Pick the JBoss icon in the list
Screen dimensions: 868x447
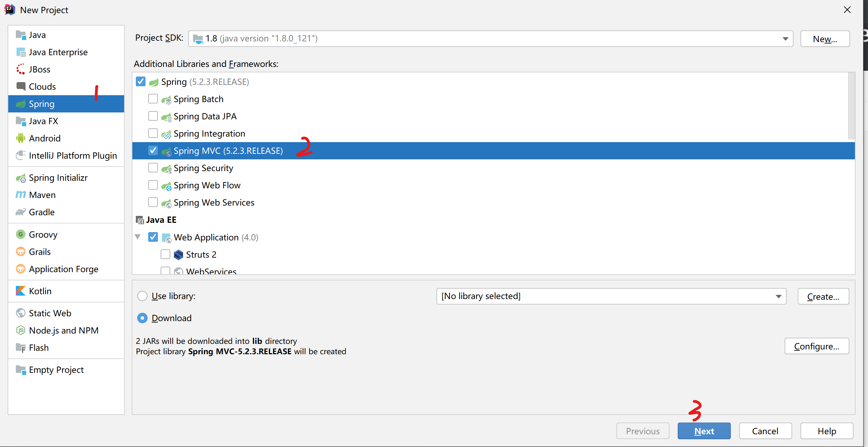point(21,69)
